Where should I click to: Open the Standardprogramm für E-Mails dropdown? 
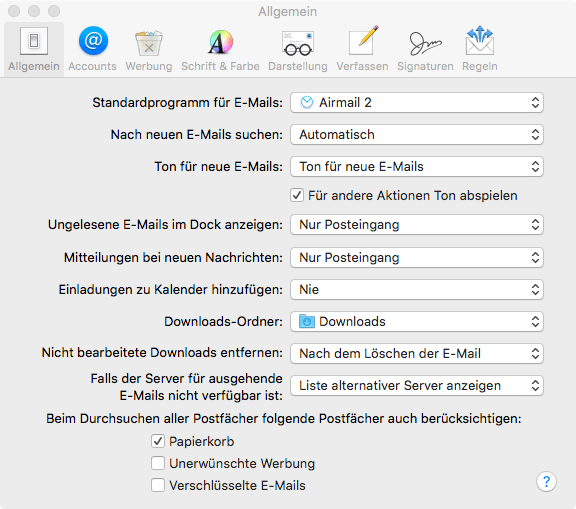[x=417, y=102]
